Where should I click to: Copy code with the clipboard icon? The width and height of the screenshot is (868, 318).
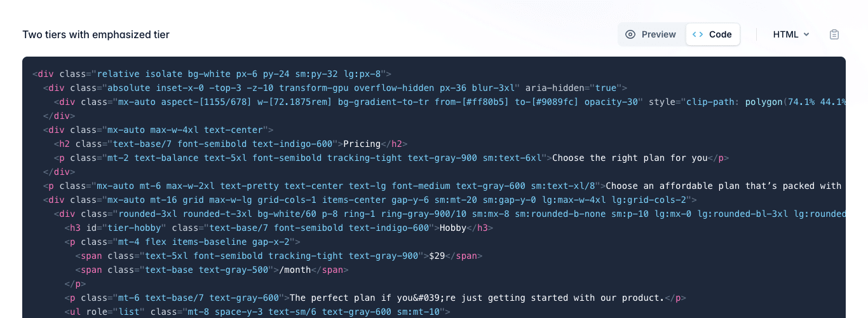tap(834, 34)
